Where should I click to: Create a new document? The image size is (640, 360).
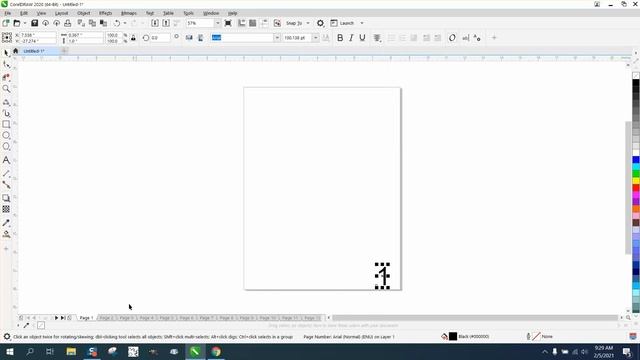tap(6, 23)
